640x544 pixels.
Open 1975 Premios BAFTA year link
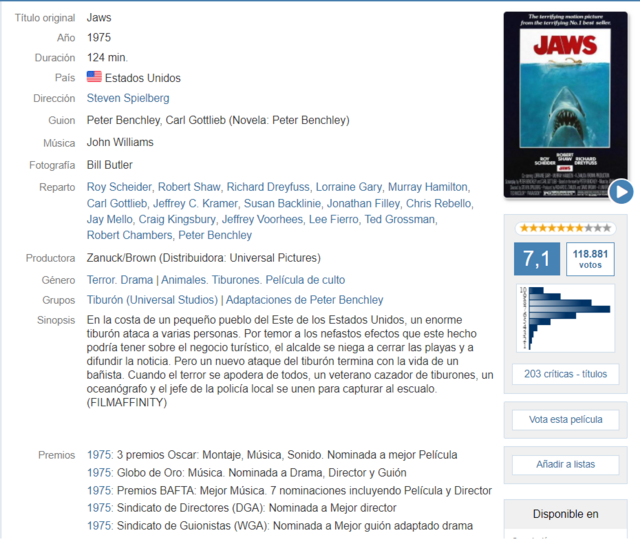tap(99, 491)
